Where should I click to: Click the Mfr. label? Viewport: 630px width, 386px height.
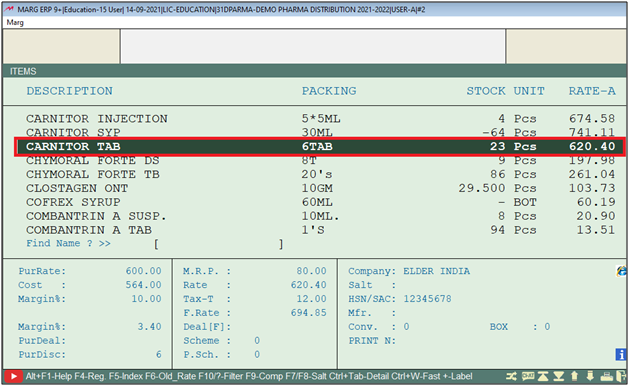pyautogui.click(x=372, y=313)
